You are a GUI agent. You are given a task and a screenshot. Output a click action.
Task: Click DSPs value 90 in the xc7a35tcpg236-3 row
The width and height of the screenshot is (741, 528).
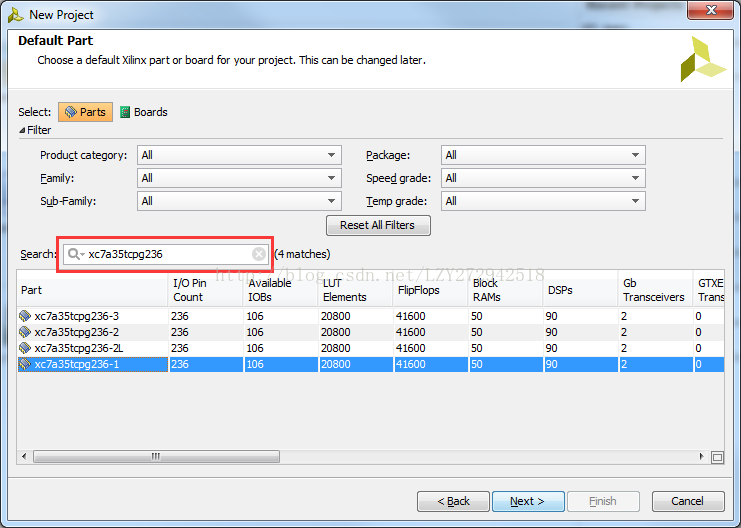tap(551, 316)
